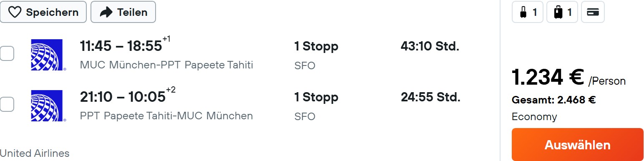Click the outbound 1 Stopp SFO info

point(316,55)
